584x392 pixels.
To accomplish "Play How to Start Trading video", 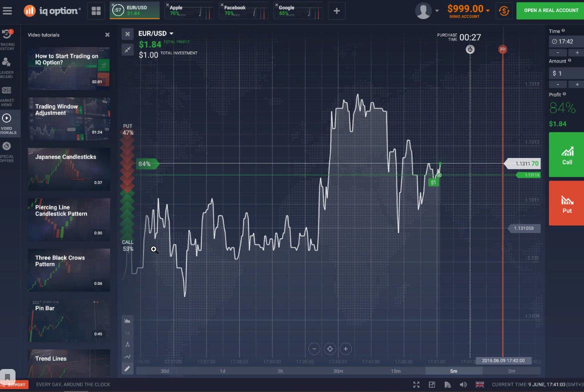I will 69,68.
